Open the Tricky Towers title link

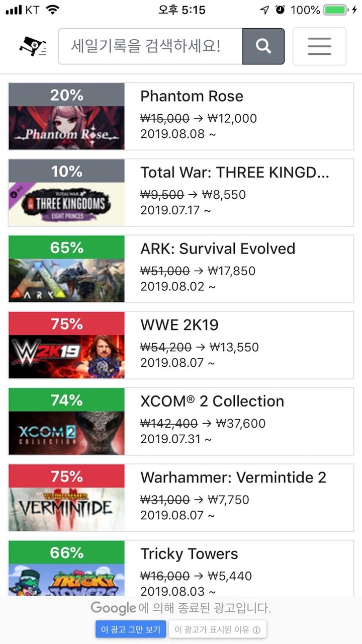point(189,554)
